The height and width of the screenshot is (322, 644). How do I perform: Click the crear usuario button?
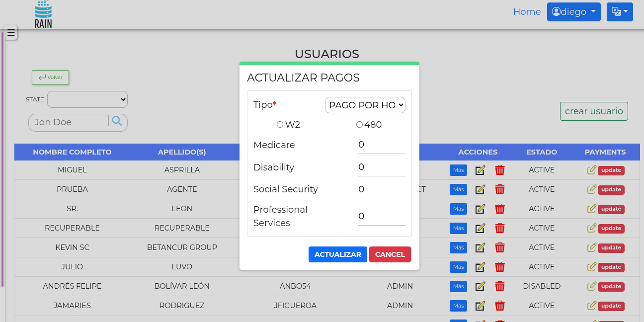tap(593, 111)
